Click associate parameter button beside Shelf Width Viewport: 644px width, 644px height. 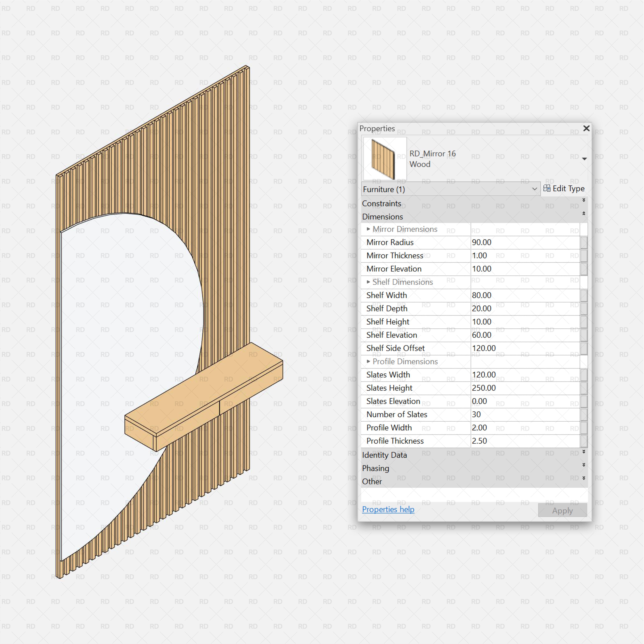click(584, 295)
